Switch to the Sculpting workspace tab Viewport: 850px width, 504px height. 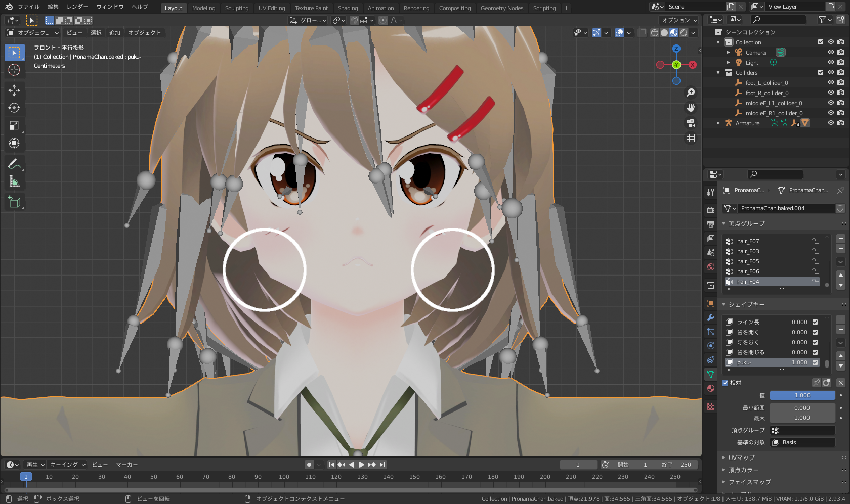[x=237, y=8]
